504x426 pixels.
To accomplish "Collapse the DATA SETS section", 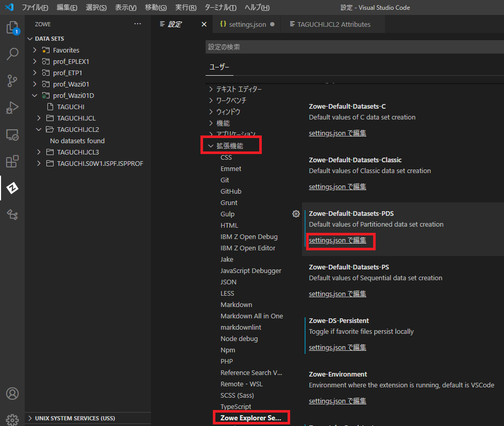I will [x=30, y=39].
